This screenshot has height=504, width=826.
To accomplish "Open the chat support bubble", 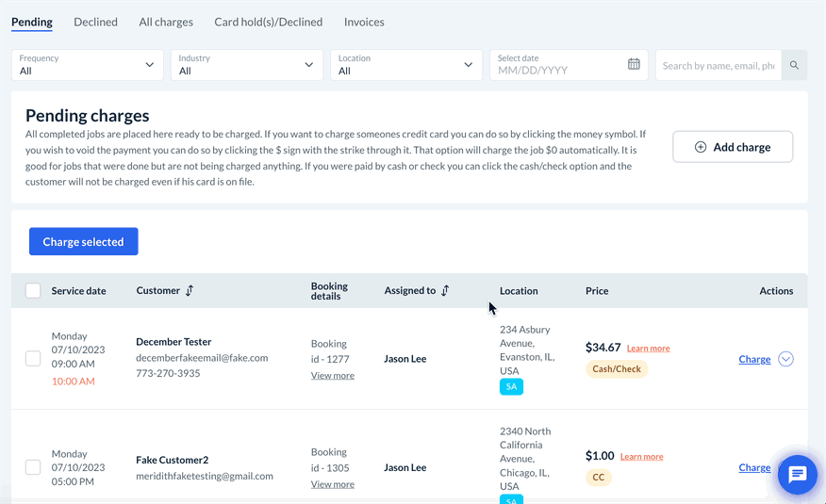I will tap(797, 475).
